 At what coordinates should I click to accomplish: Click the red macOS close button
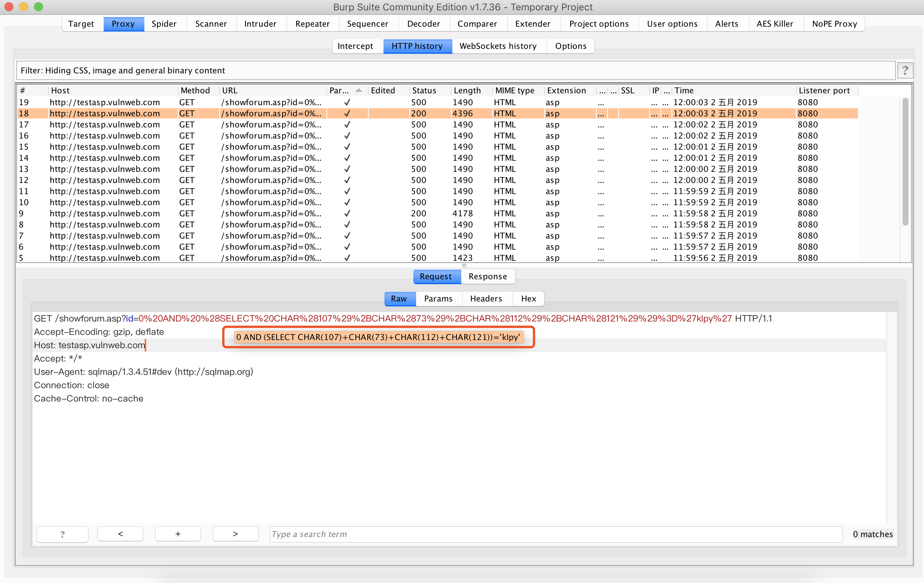click(x=9, y=7)
